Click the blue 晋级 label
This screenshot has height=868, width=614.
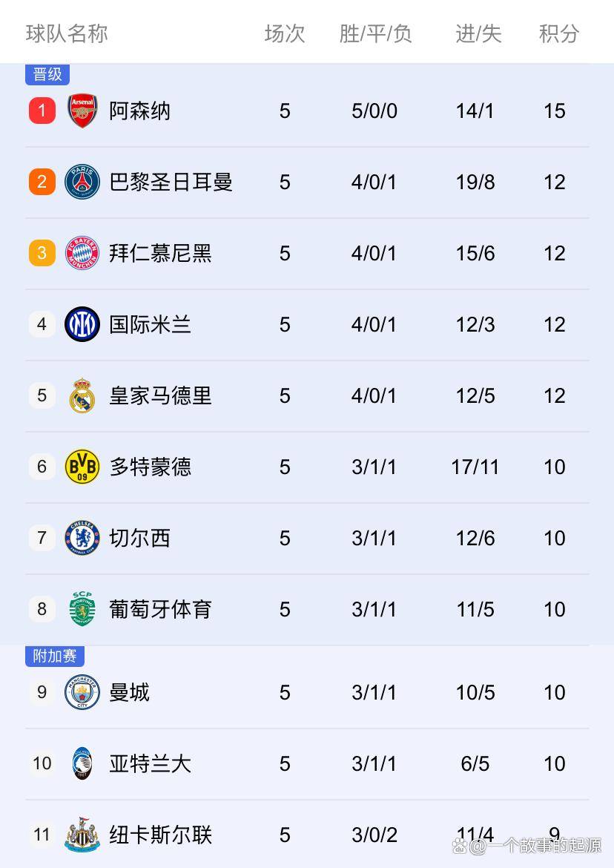pos(47,74)
